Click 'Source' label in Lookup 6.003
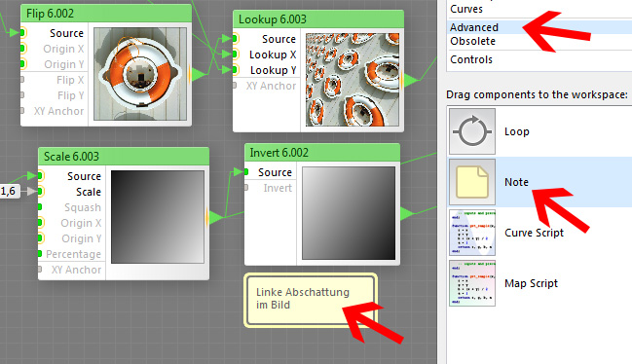Image resolution: width=632 pixels, height=364 pixels. pyautogui.click(x=279, y=39)
